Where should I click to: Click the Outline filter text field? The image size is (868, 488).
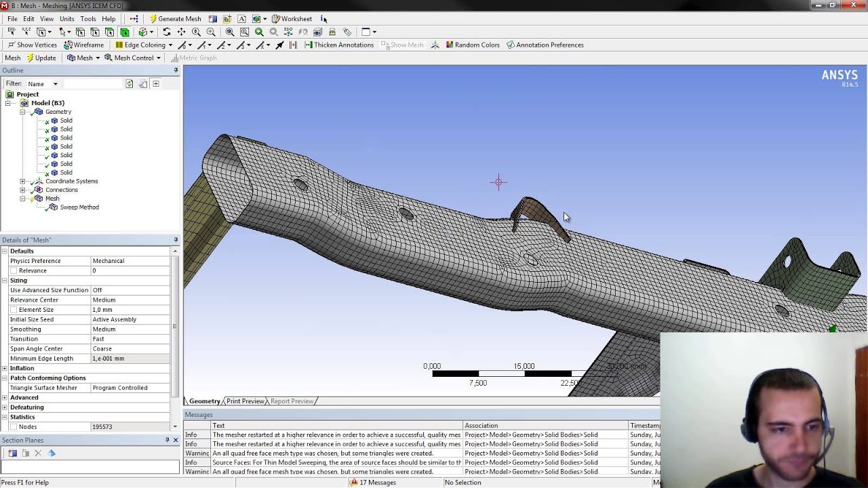(x=92, y=84)
